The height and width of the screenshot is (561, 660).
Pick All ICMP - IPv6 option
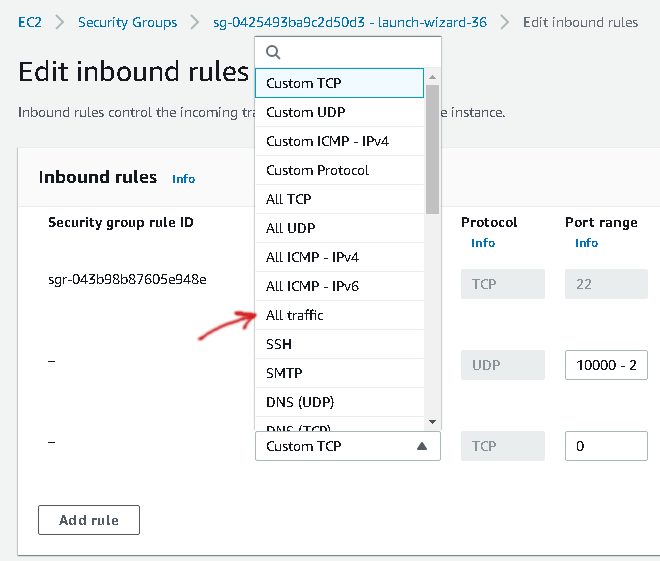(x=339, y=286)
